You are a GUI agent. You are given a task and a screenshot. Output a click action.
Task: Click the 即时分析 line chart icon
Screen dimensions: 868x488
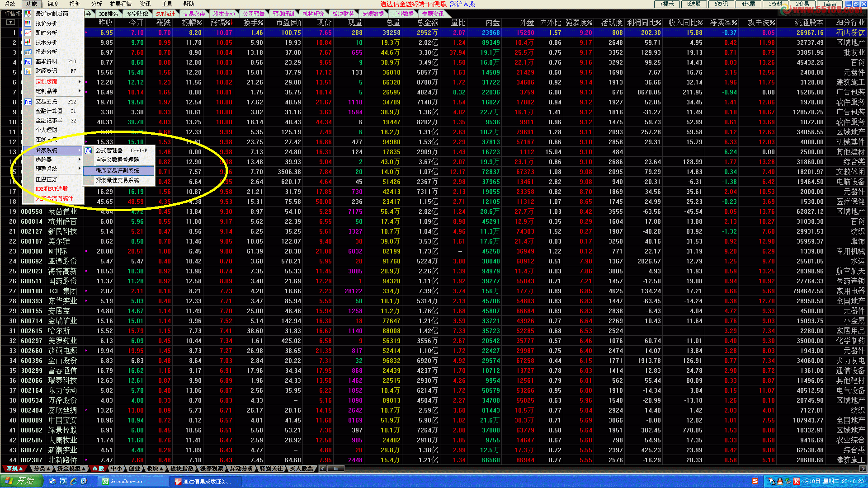click(28, 33)
